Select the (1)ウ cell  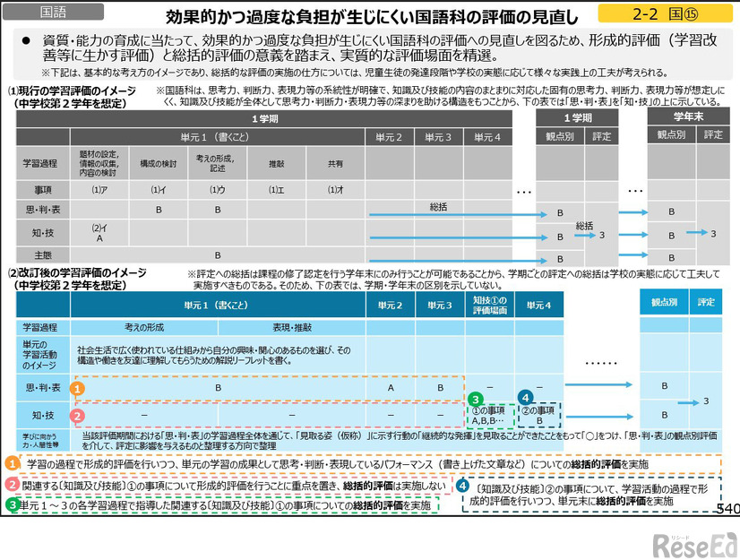pyautogui.click(x=218, y=190)
